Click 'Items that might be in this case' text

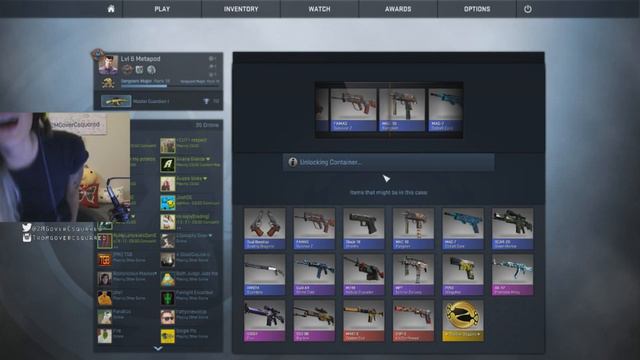(389, 192)
